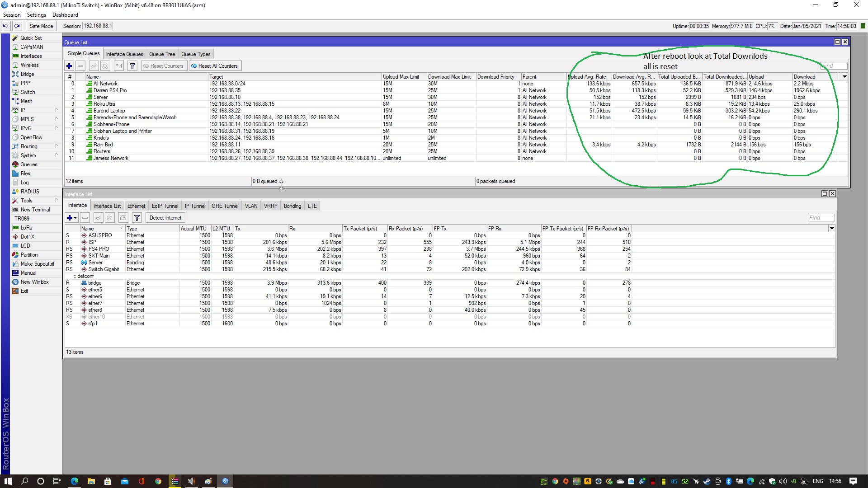
Task: Click the Reset All Counters button
Action: tap(215, 66)
